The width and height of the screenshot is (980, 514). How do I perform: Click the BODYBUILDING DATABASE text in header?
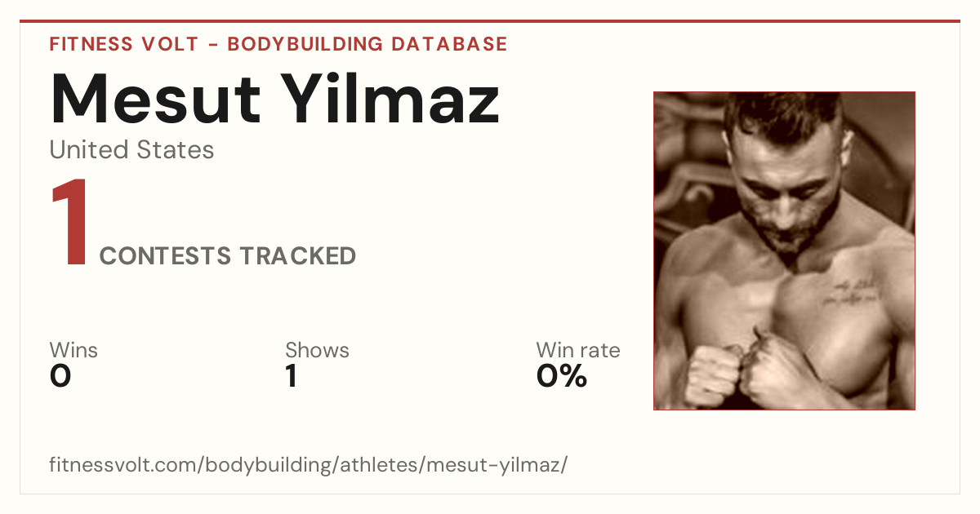click(367, 44)
